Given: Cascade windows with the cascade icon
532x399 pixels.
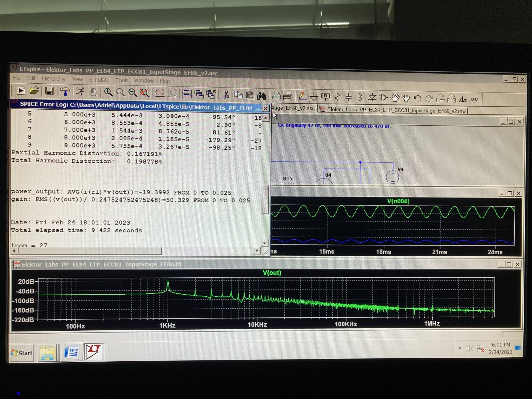Looking at the screenshot, I should pos(199,94).
